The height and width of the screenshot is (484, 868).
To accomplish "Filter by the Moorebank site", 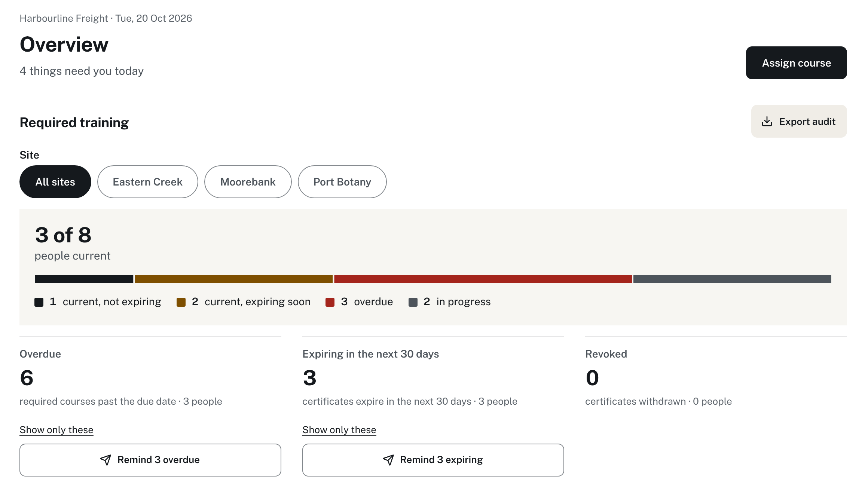I will pyautogui.click(x=248, y=182).
